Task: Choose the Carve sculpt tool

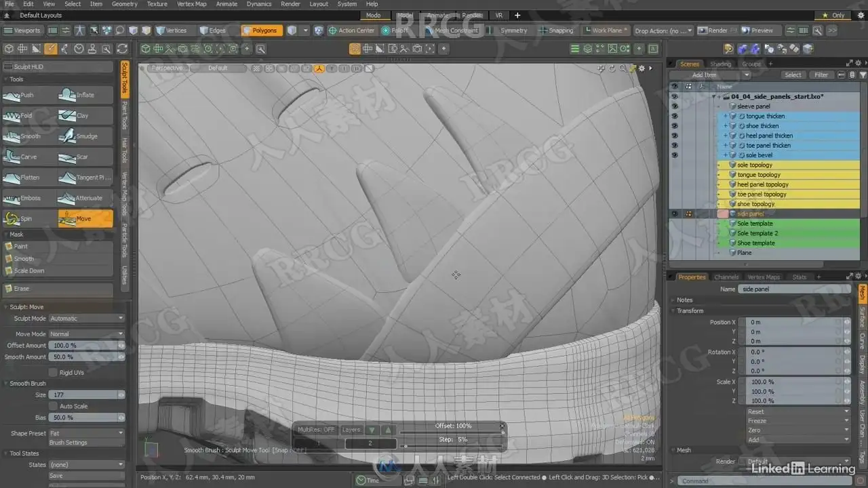Action: point(29,157)
